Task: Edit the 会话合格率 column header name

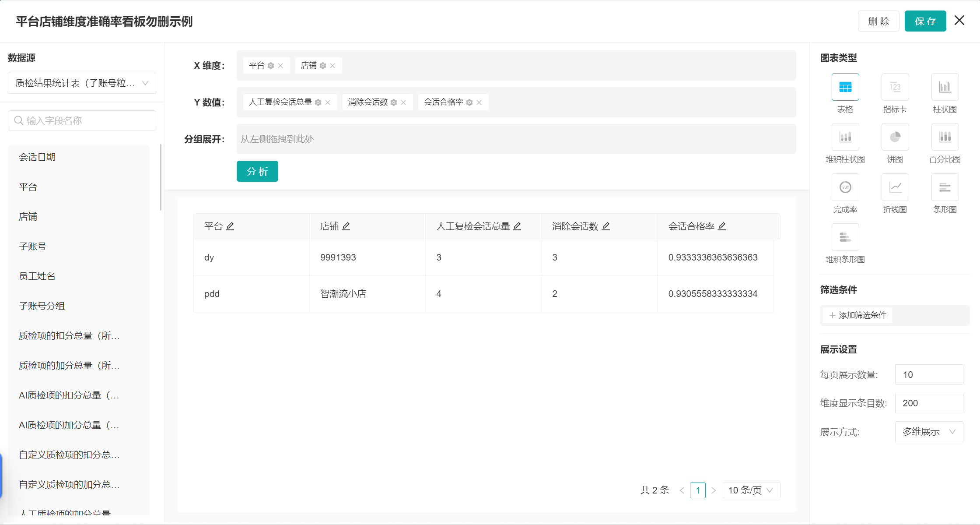Action: coord(722,226)
